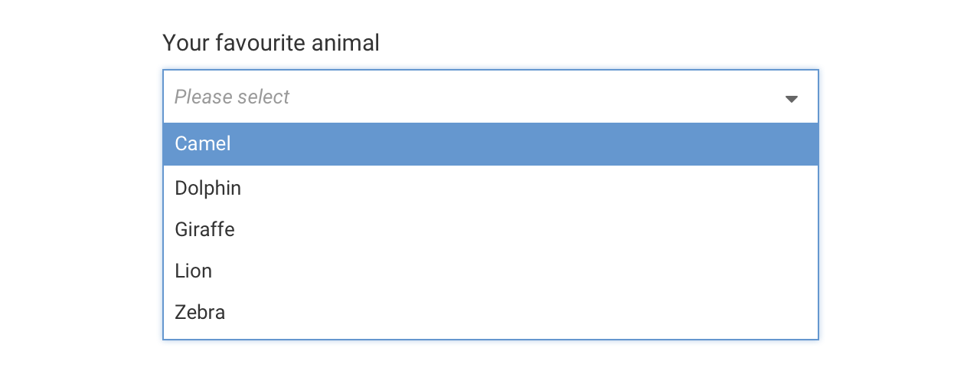The image size is (980, 368).
Task: Click the highlighted Camel entry
Action: (490, 144)
